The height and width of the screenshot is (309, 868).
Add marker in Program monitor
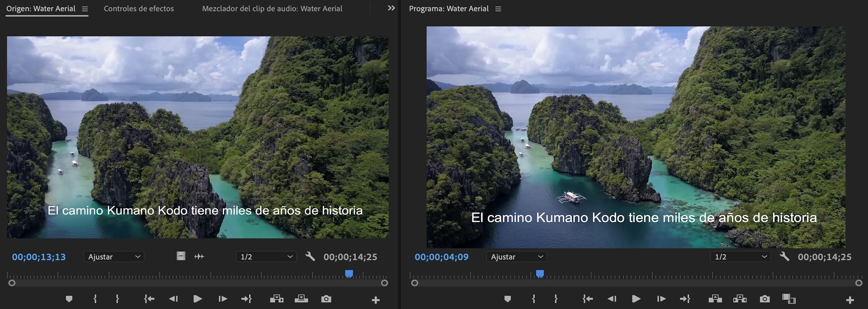tap(508, 299)
